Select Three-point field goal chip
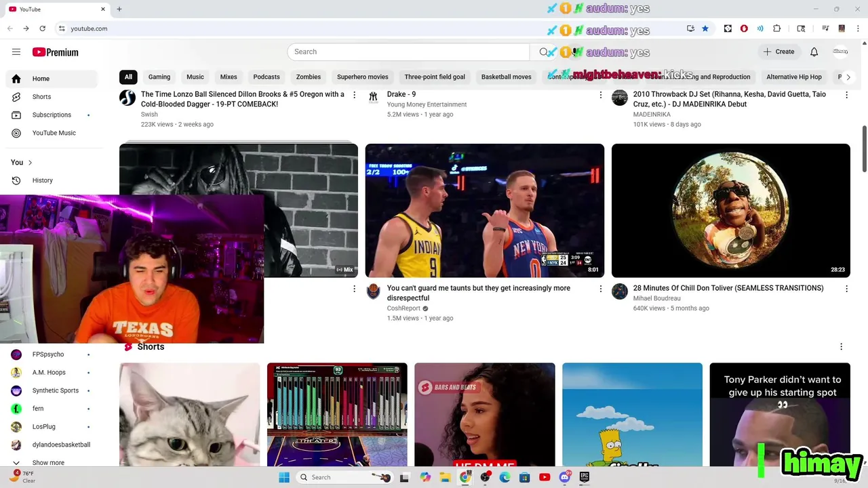Screen dimensions: 868x488 [435, 77]
